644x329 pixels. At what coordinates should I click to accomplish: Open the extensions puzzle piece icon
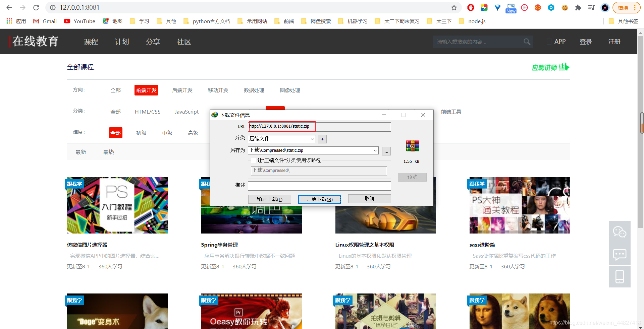578,7
